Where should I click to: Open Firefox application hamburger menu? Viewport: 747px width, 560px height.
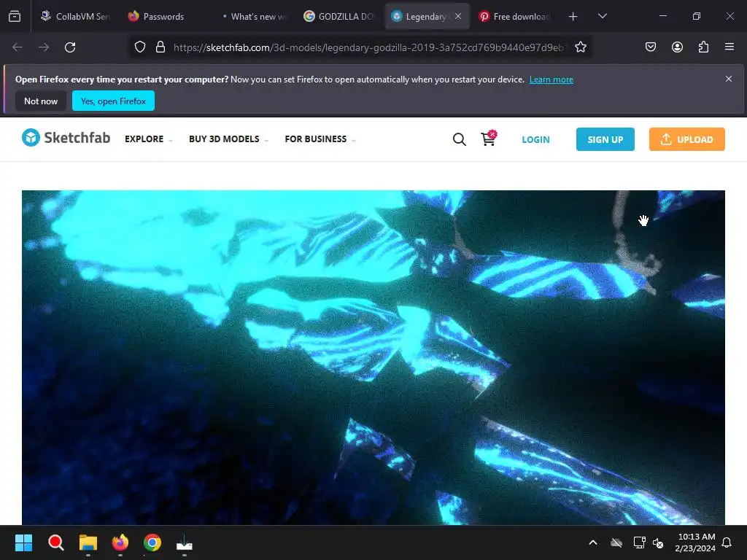coord(729,47)
